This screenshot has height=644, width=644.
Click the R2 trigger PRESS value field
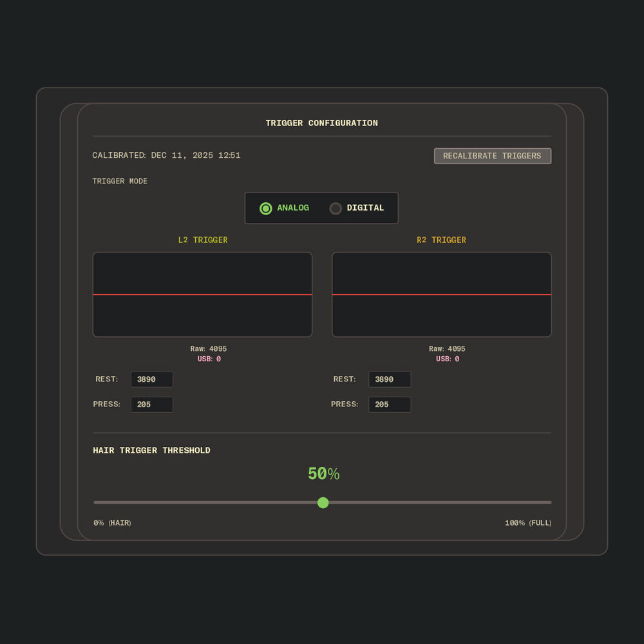(x=389, y=404)
